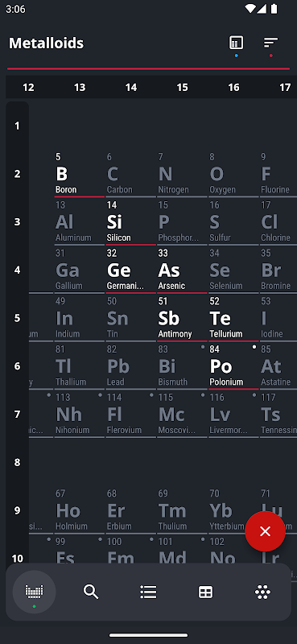This screenshot has width=297, height=644.
Task: Select the periodic table view in bottom bar
Action: (34, 592)
